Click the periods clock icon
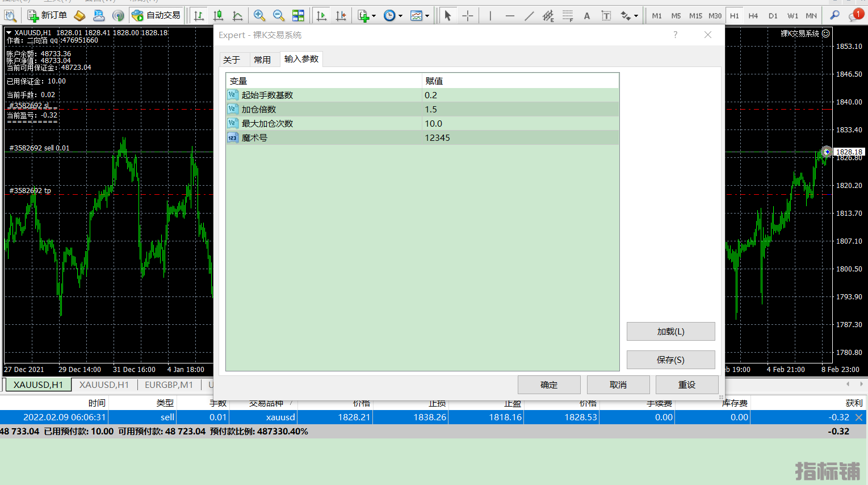 (389, 16)
